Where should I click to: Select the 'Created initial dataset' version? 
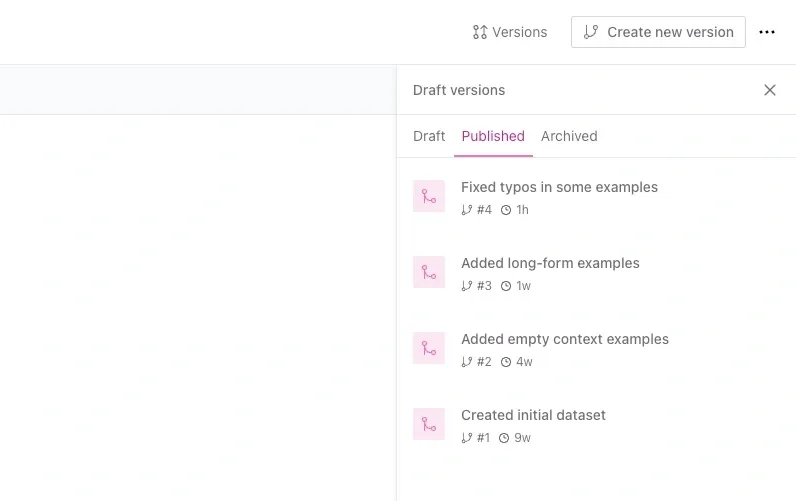[533, 415]
